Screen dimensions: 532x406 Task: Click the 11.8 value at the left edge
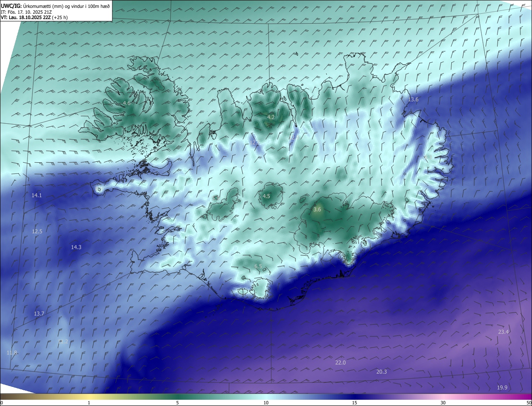click(12, 352)
